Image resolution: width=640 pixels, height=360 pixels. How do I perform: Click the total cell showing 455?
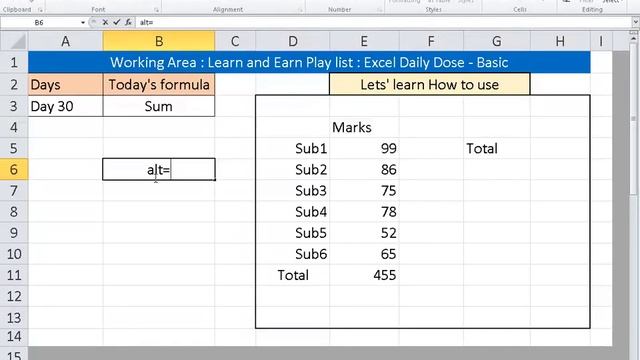tap(364, 275)
